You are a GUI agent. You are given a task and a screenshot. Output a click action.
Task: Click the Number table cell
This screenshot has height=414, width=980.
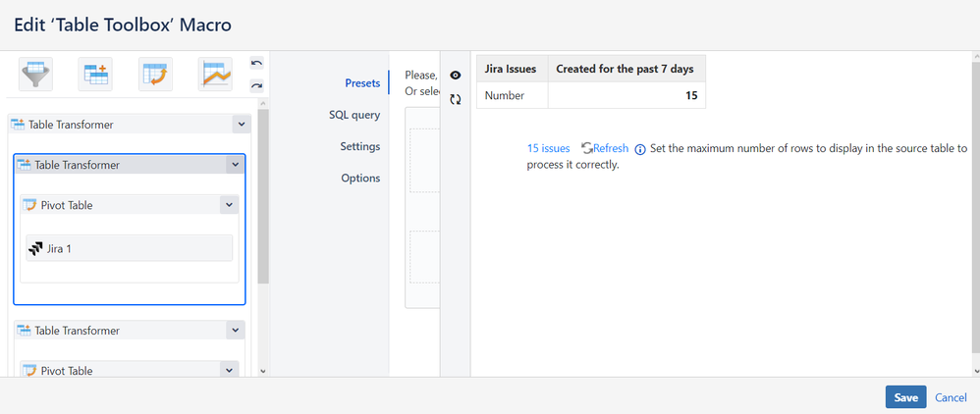click(x=513, y=95)
